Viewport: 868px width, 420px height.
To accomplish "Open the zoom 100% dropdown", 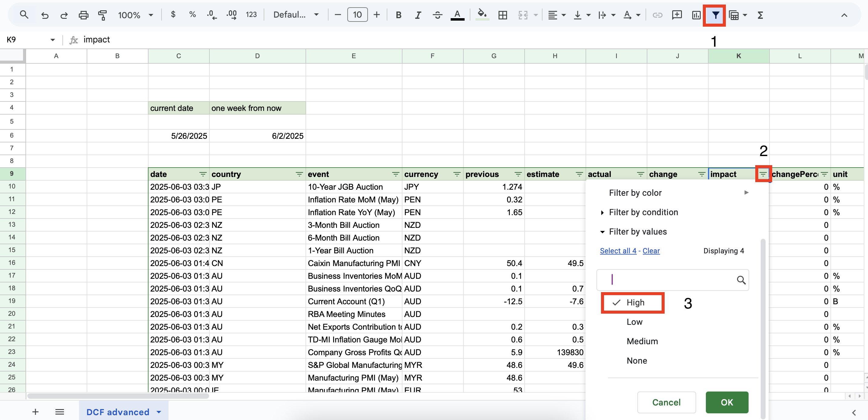I will pos(135,15).
